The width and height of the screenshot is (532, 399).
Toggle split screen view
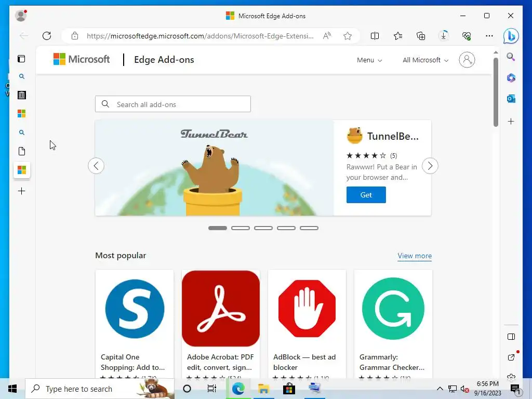[x=375, y=36]
